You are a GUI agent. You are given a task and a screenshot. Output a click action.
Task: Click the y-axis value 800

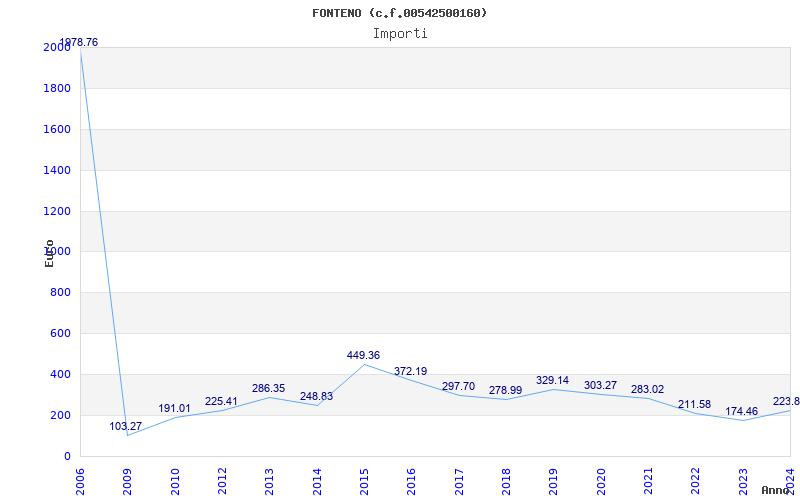click(60, 292)
